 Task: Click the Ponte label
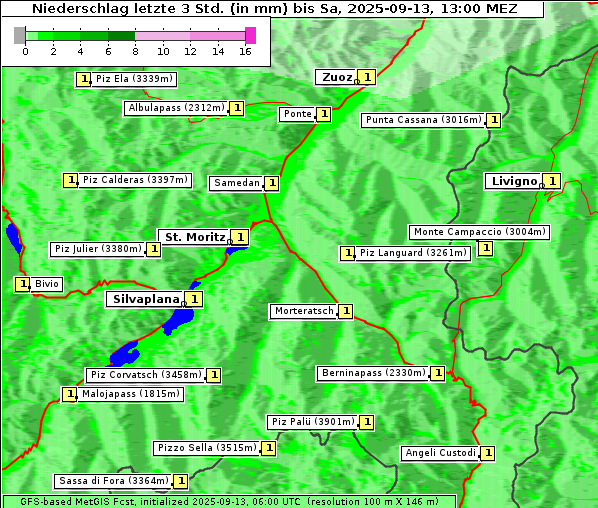coord(297,114)
